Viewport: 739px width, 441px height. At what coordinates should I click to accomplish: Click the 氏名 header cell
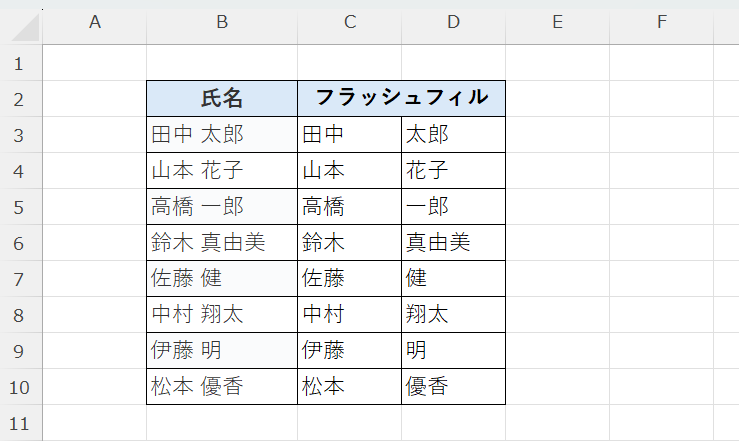coord(222,98)
